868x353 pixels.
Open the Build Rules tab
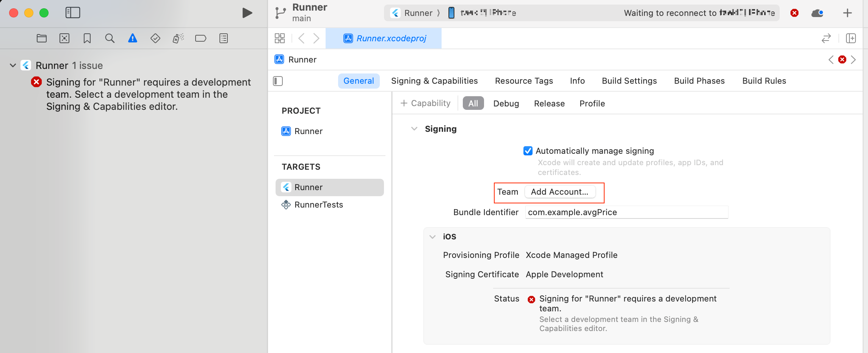tap(764, 81)
